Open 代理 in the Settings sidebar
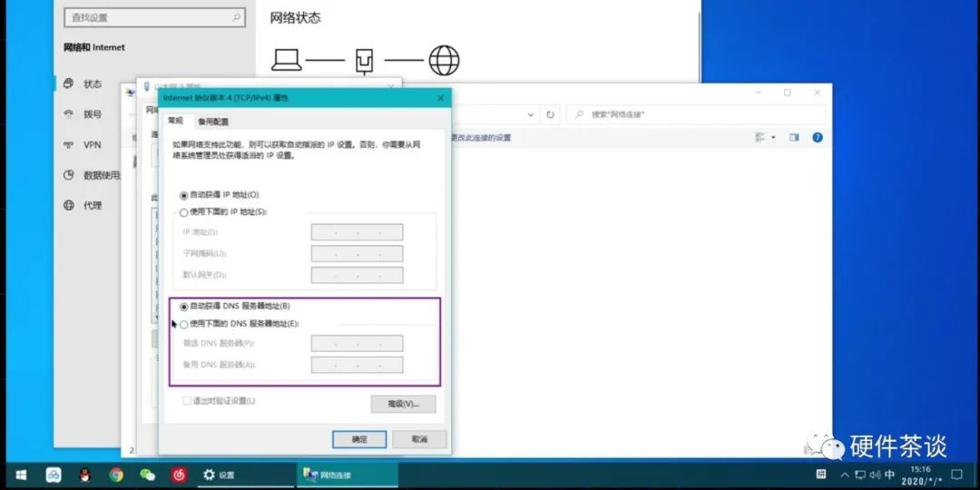Image resolution: width=980 pixels, height=490 pixels. click(x=93, y=206)
